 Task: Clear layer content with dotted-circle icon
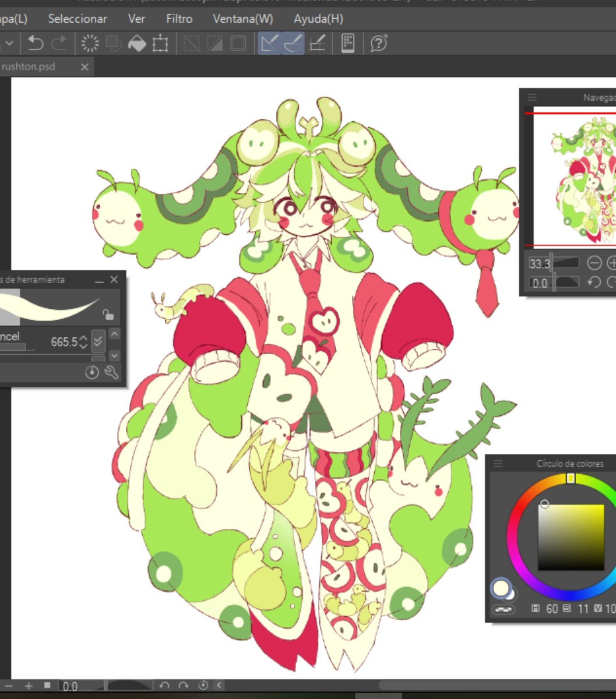pyautogui.click(x=90, y=44)
